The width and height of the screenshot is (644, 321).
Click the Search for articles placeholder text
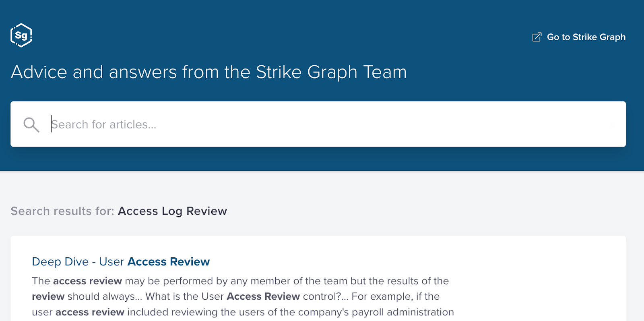click(104, 124)
